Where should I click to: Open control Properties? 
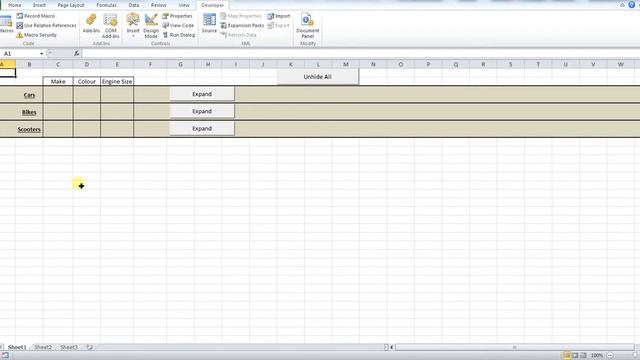(x=177, y=16)
